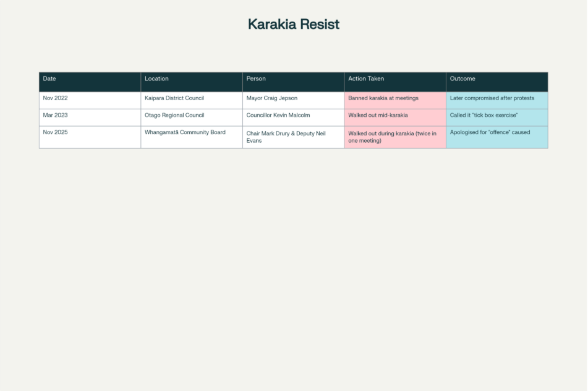Select the Mar 2023 date cell
The image size is (588, 391).
[90, 116]
